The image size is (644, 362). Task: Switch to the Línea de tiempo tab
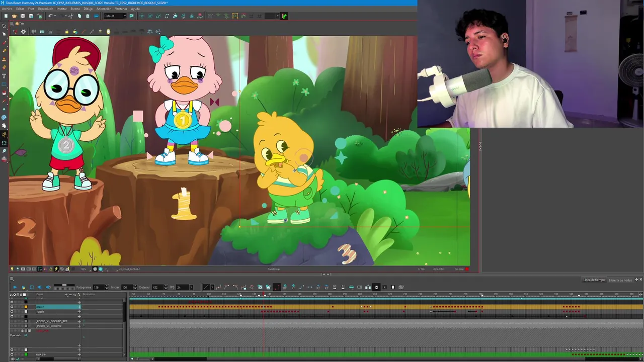(594, 280)
